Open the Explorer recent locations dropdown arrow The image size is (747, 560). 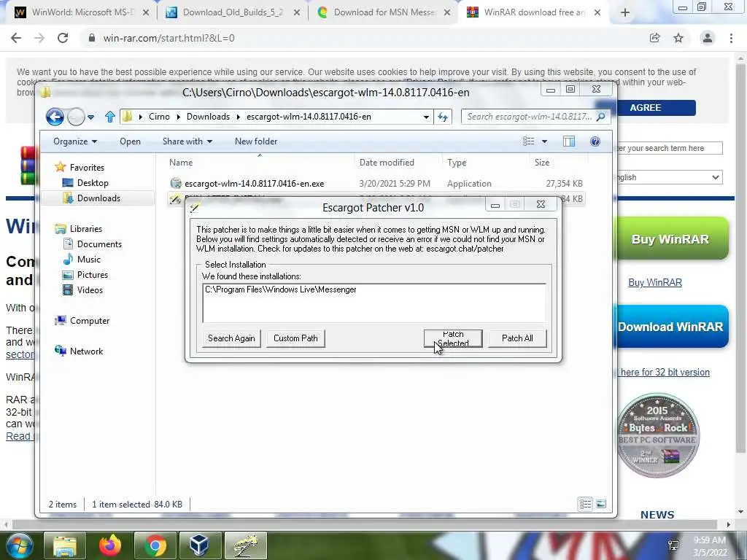tap(90, 117)
